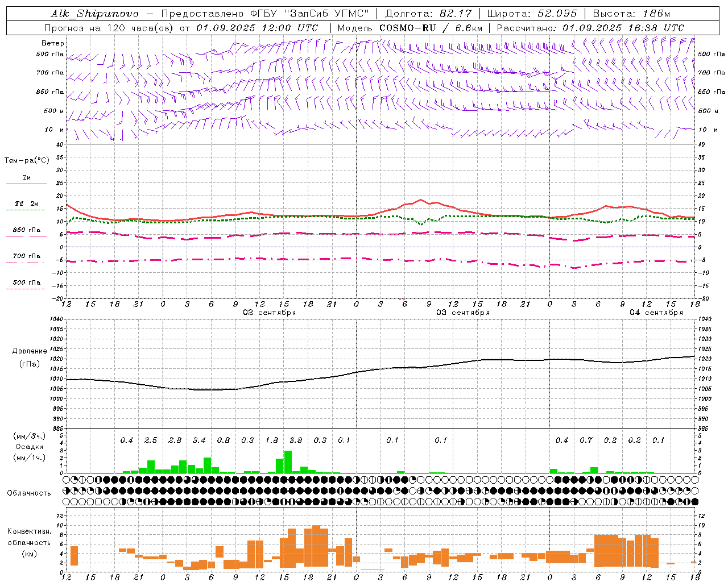Click the (гПа) unit label under Давление
Image resolution: width=728 pixels, height=582 pixels.
point(30,364)
